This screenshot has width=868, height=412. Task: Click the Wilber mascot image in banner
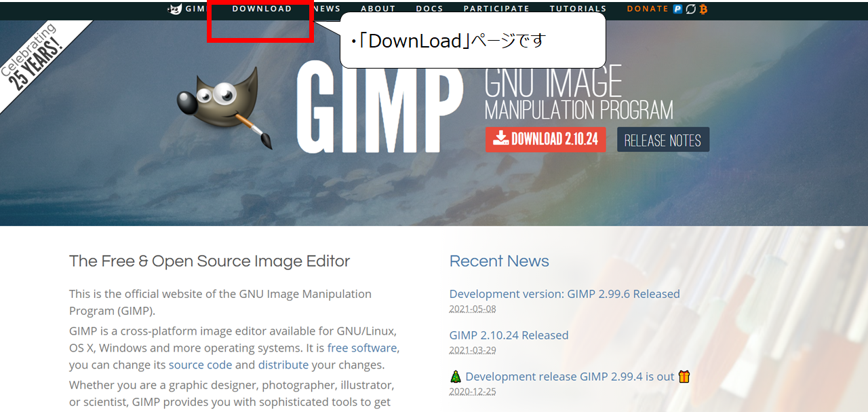[226, 107]
